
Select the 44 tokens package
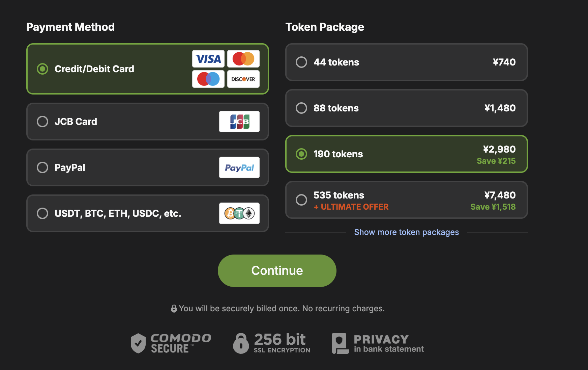click(301, 62)
